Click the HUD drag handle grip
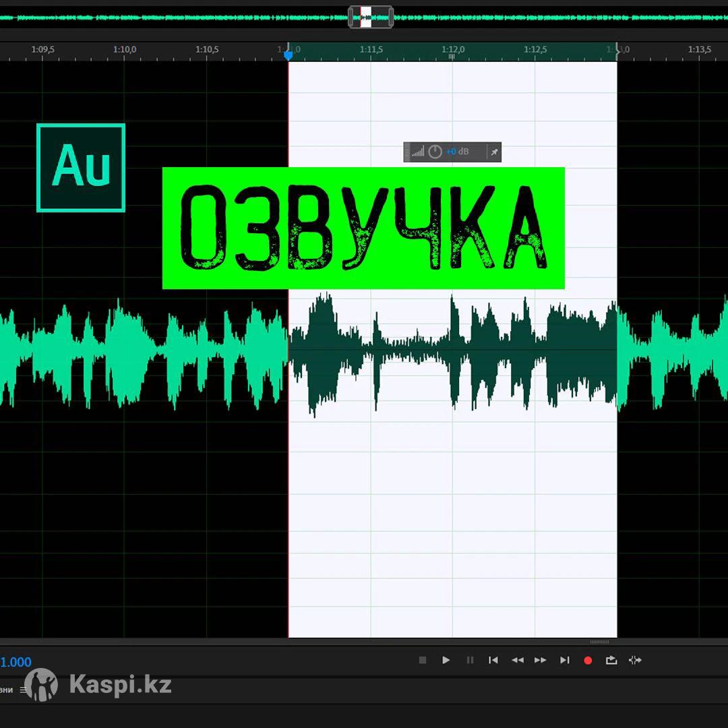The image size is (728, 728). [x=407, y=152]
